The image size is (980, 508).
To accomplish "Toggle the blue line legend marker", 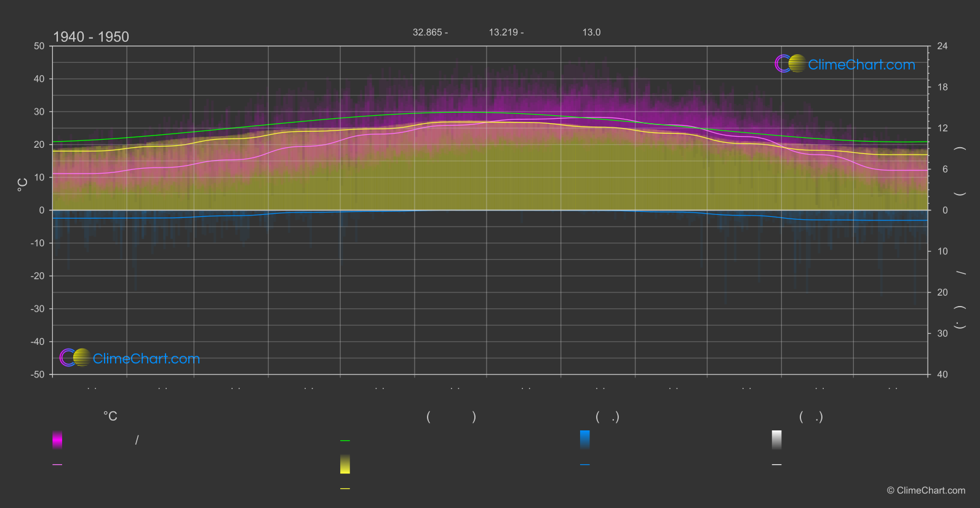I will [x=585, y=465].
